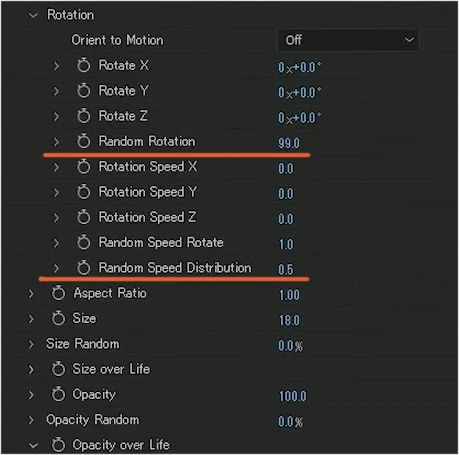Toggle the Size property stopwatch
Viewport: 459px width, 455px height.
[x=58, y=318]
